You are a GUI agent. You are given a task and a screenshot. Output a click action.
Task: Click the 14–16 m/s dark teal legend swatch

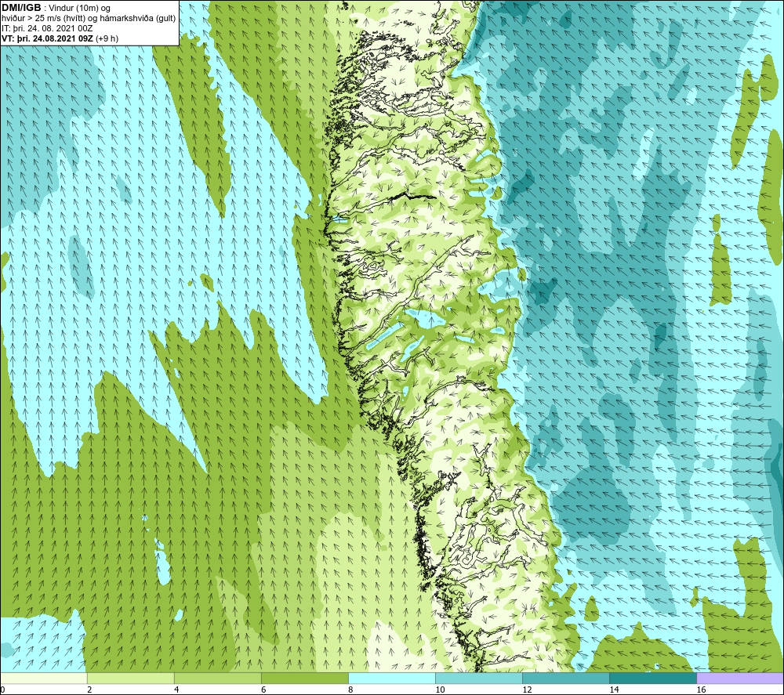click(653, 678)
